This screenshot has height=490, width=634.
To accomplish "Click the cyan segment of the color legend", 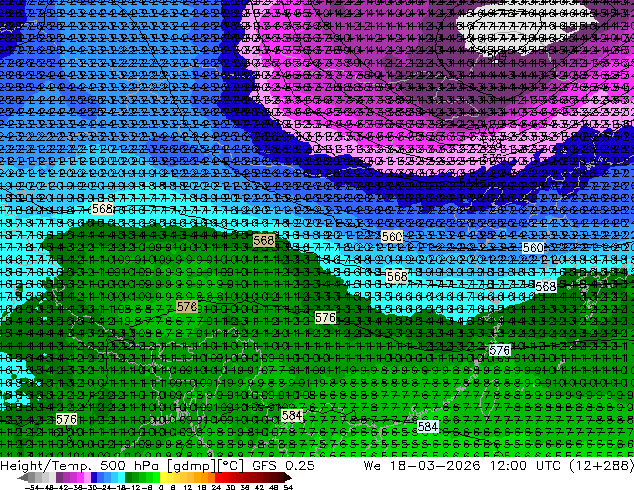I will click(x=121, y=477).
